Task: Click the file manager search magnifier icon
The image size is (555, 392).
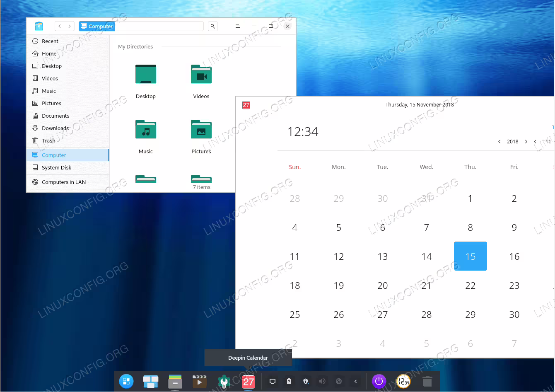Action: (x=212, y=26)
